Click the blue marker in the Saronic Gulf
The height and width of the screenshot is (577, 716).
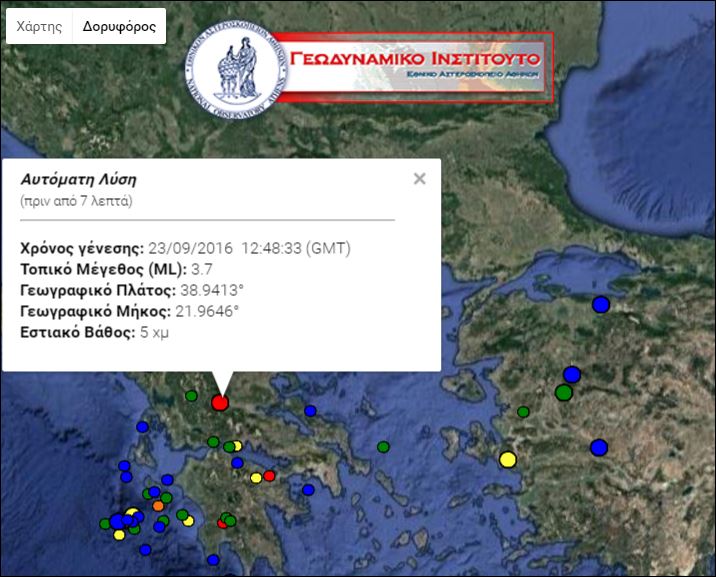click(x=309, y=490)
